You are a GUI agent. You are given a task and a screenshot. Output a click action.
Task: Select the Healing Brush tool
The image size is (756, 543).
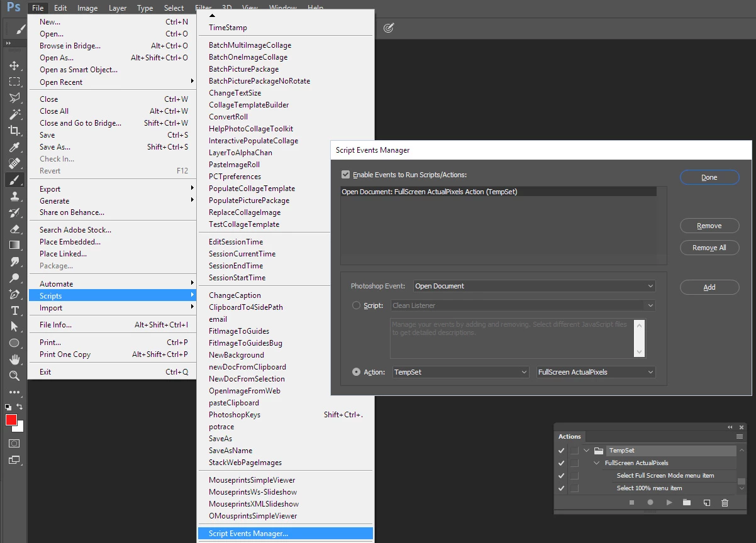[14, 163]
